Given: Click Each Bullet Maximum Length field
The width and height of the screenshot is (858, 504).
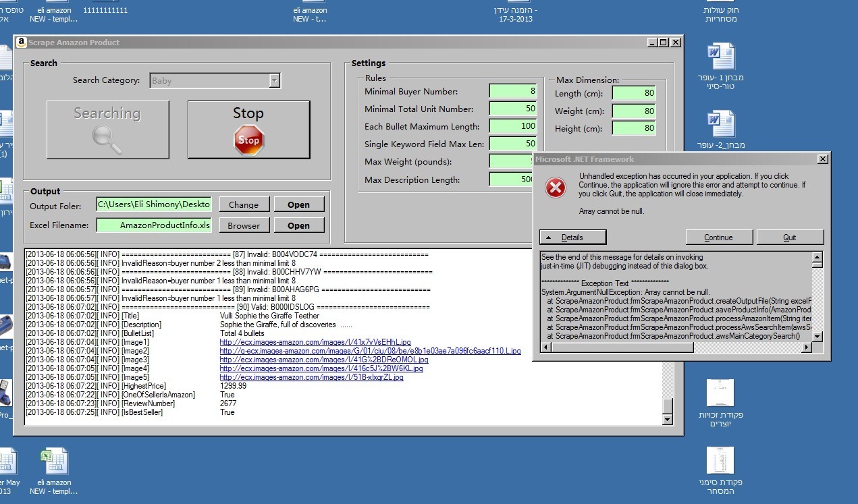Looking at the screenshot, I should (513, 126).
